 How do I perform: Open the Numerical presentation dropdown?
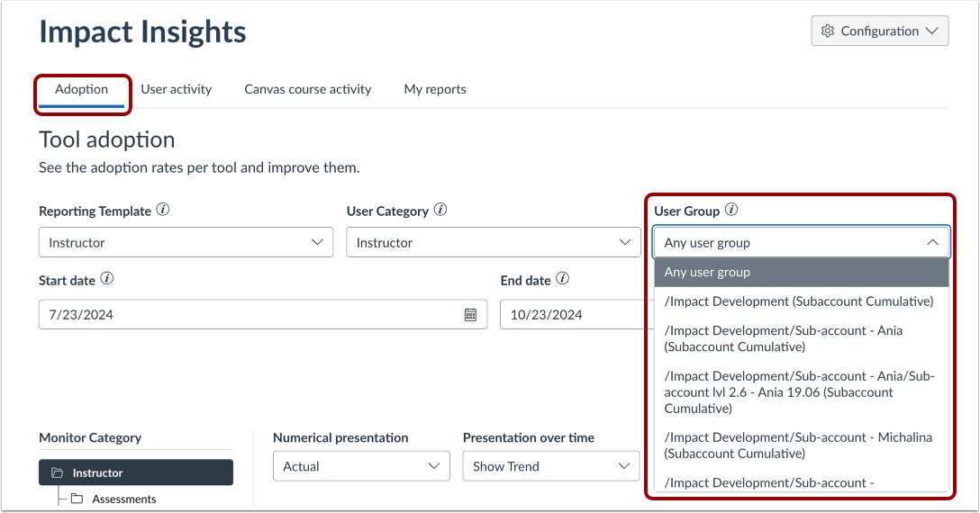(361, 466)
